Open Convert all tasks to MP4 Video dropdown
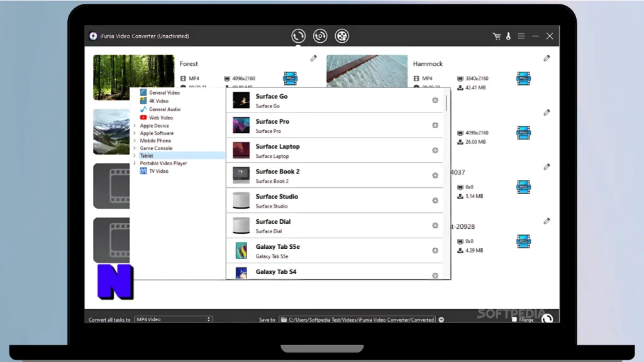This screenshot has width=644, height=362. click(174, 319)
